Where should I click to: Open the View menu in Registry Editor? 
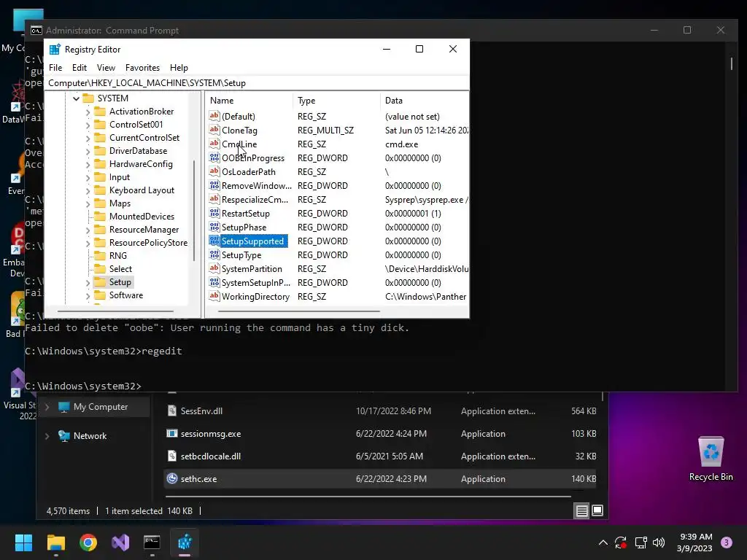[x=106, y=68]
